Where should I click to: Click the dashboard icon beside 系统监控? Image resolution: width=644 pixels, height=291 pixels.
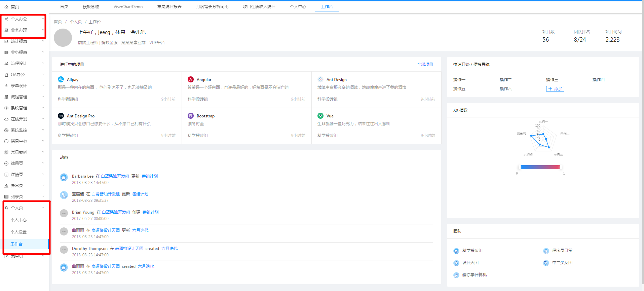pos(6,130)
